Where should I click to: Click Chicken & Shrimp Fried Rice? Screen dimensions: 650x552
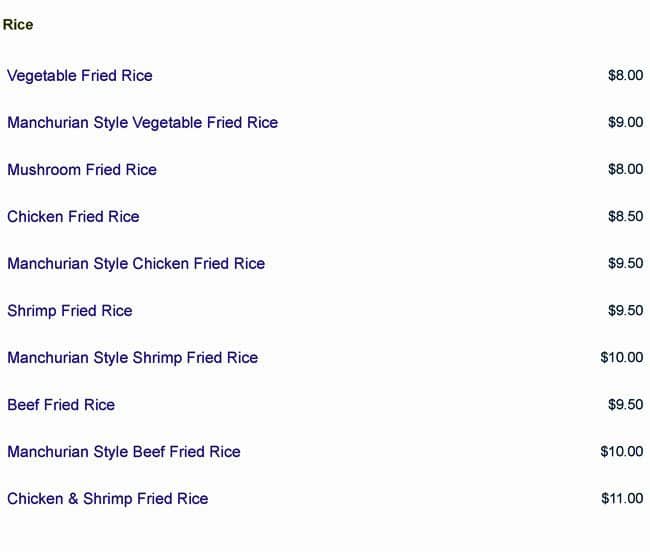[x=108, y=498]
